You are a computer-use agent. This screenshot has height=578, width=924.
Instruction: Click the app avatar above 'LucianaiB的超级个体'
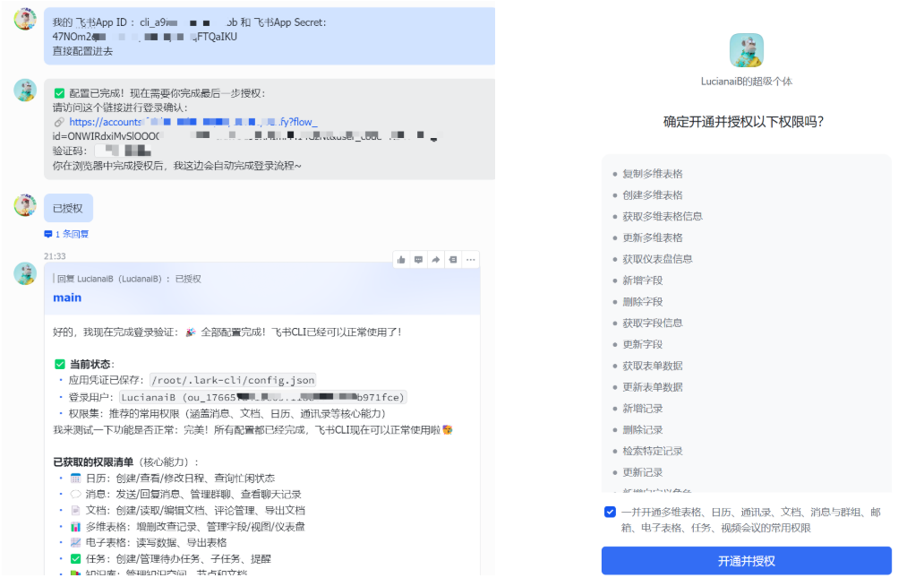[x=746, y=50]
